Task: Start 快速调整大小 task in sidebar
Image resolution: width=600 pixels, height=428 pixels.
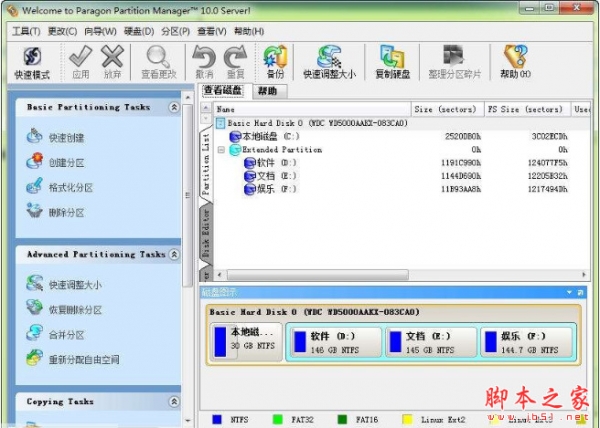Action: [64, 284]
